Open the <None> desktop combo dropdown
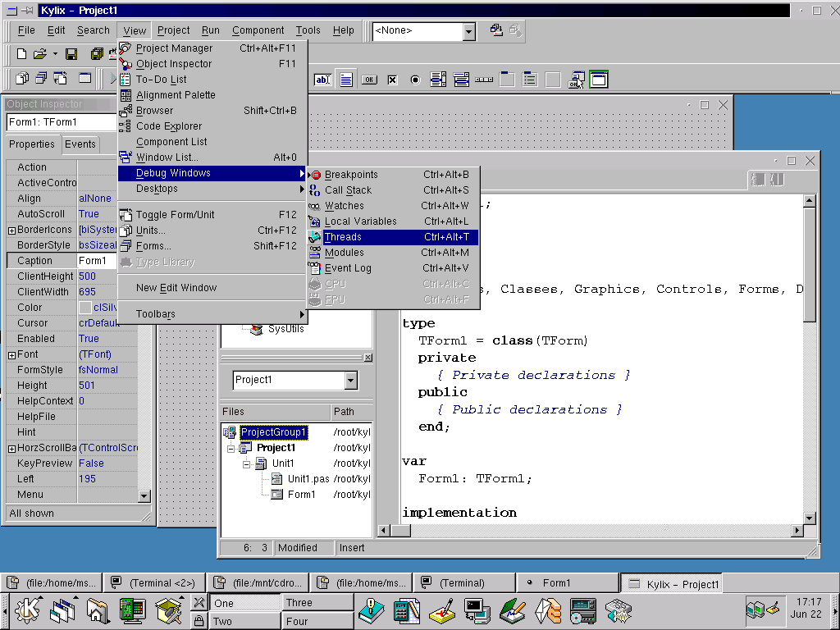Viewport: 840px width, 630px height. click(x=468, y=32)
